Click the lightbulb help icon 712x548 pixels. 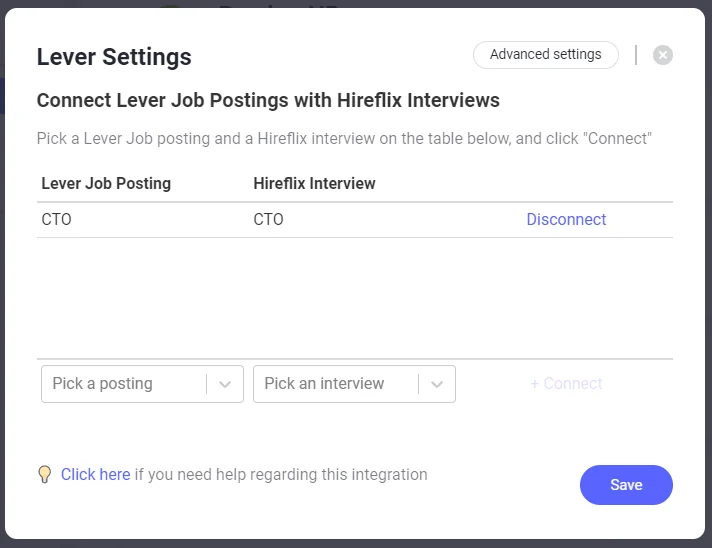44,474
